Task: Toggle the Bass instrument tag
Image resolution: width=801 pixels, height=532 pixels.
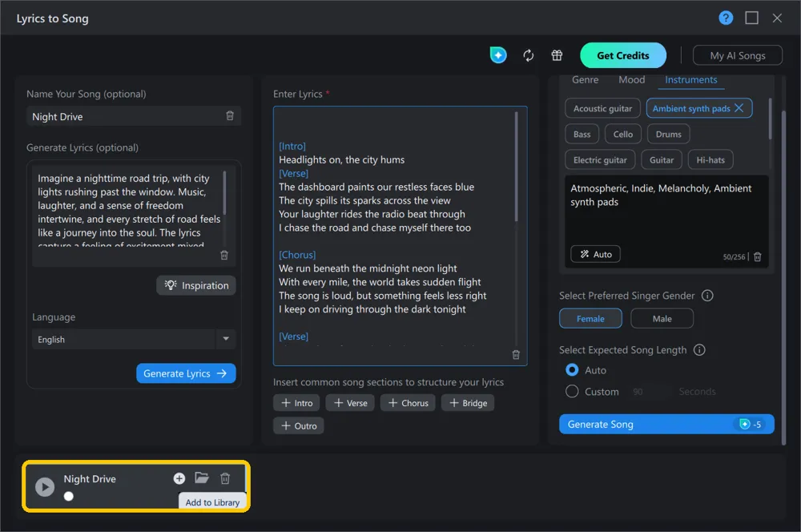Action: [x=582, y=134]
